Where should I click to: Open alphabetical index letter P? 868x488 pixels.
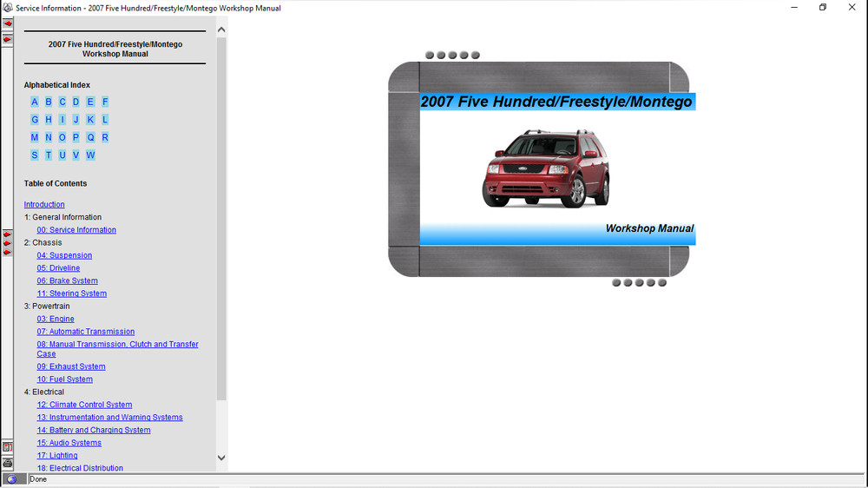pyautogui.click(x=76, y=137)
